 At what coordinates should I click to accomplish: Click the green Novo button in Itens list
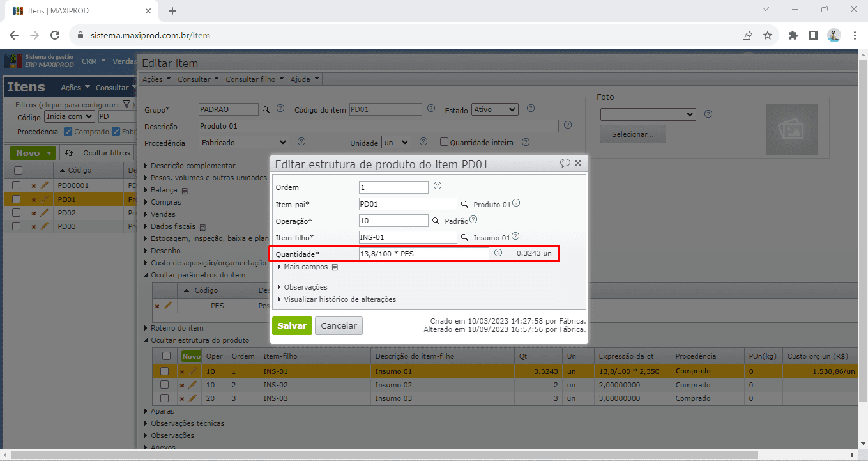coord(33,153)
